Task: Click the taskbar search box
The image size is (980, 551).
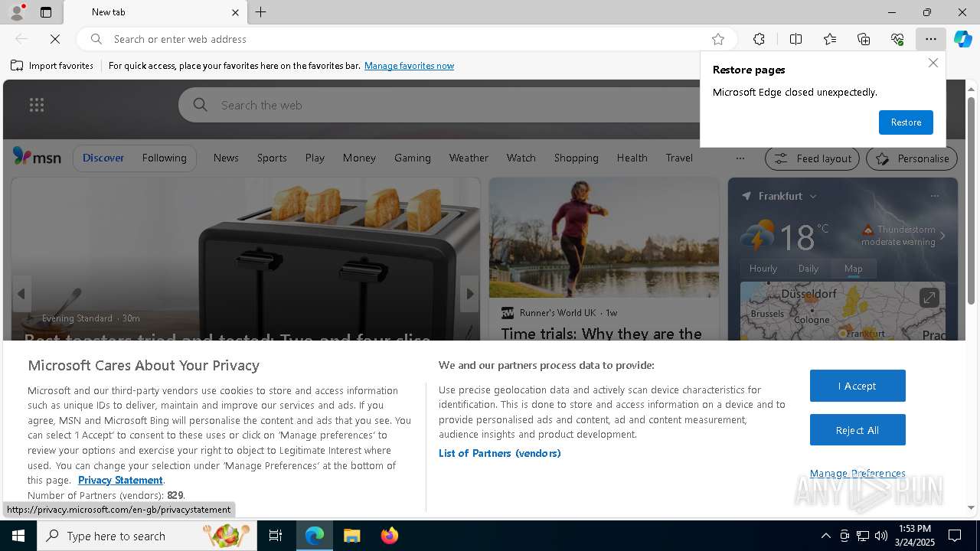Action: tap(147, 536)
